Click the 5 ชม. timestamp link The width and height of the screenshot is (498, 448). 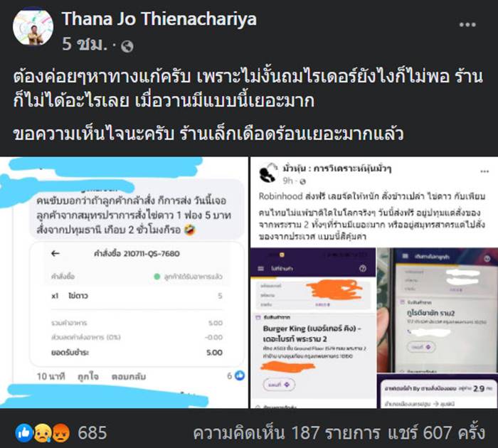(85, 44)
